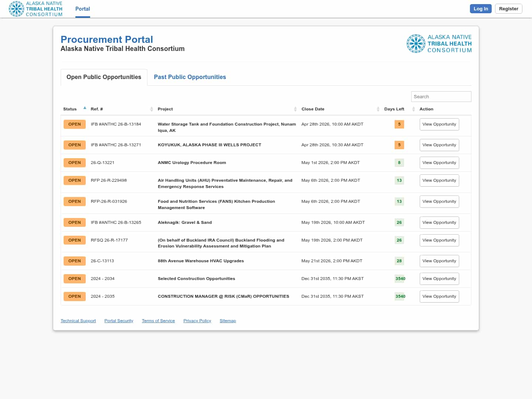The height and width of the screenshot is (399, 532).
Task: Click the ANTHC logo in the top navigation
Action: (x=35, y=9)
